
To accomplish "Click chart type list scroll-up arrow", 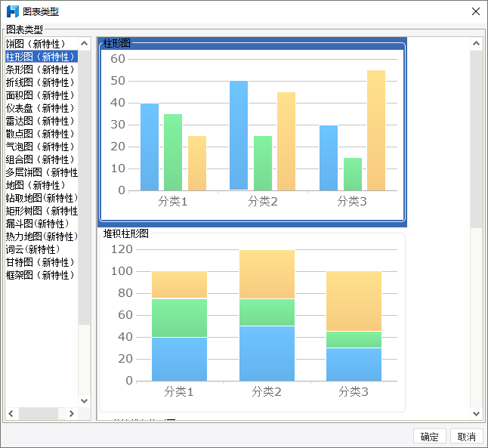I will [84, 44].
